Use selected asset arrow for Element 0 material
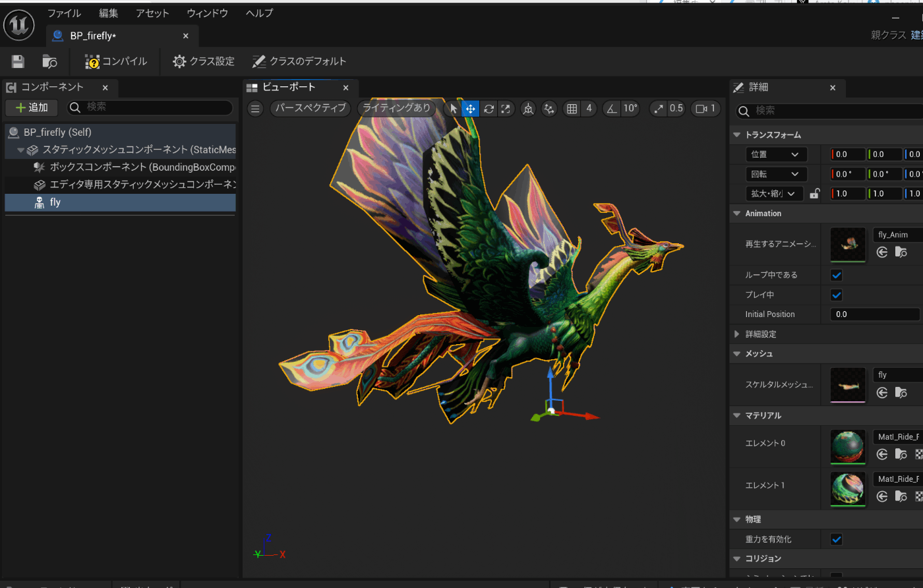 tap(882, 454)
